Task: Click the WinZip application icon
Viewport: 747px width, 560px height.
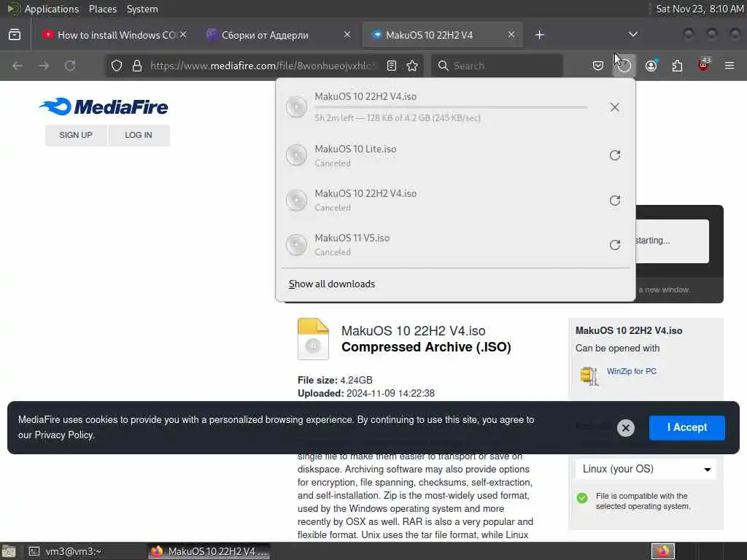Action: click(x=589, y=376)
